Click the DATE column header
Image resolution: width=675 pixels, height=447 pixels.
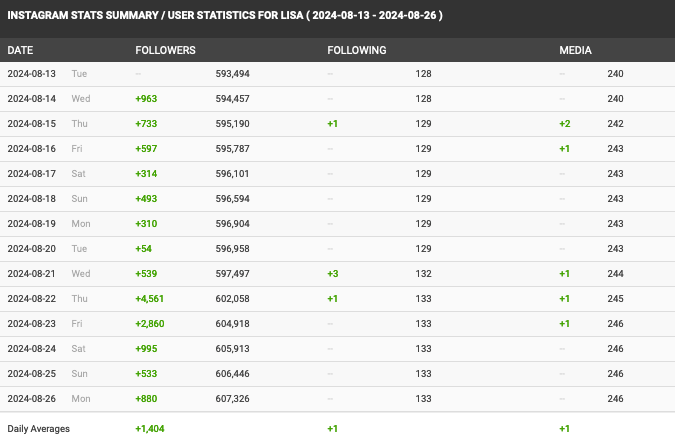tap(20, 50)
